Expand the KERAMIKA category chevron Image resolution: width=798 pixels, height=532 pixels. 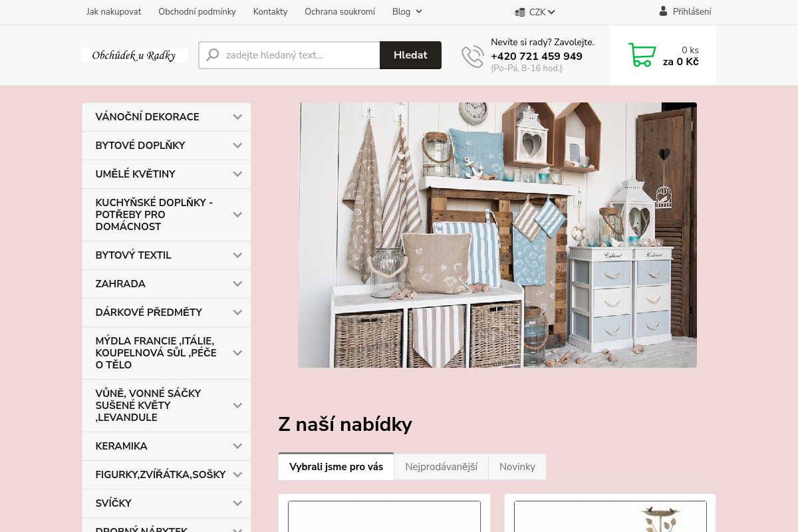coord(237,446)
